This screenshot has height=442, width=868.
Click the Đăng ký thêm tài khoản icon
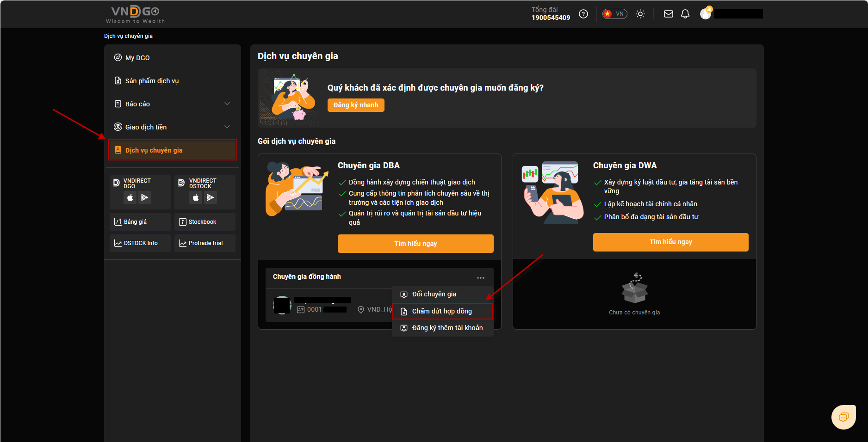click(404, 328)
